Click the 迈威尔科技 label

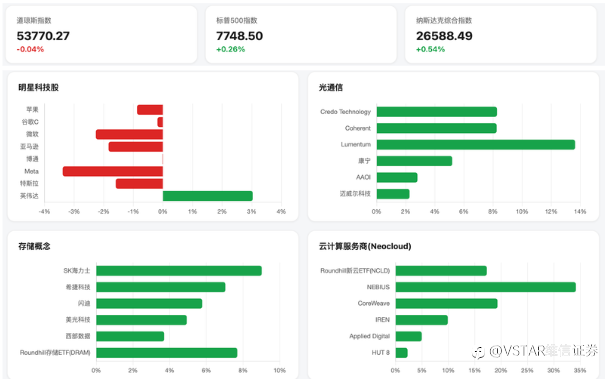pos(355,194)
